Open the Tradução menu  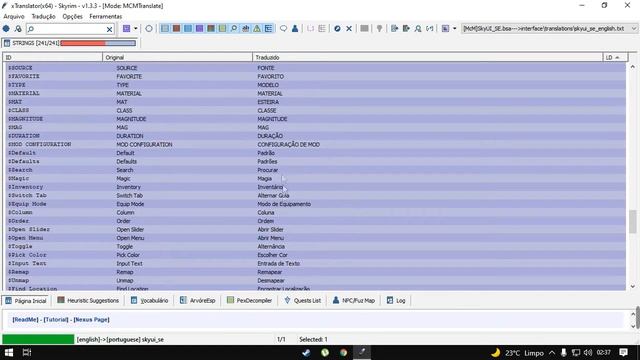coord(43,16)
